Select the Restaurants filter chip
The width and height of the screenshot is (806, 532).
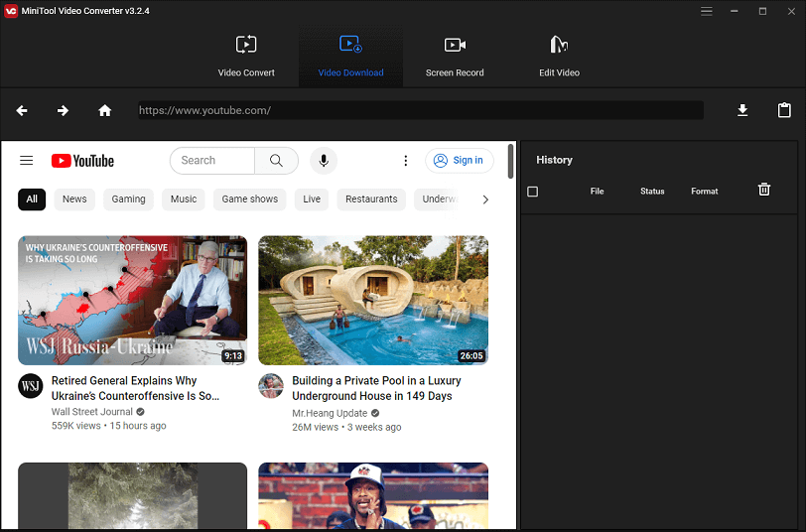(371, 199)
